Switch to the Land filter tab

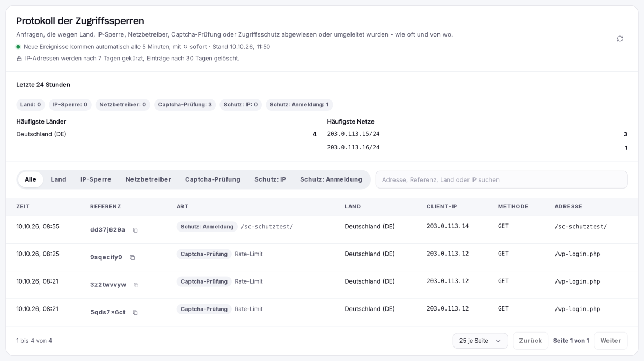[x=58, y=179]
